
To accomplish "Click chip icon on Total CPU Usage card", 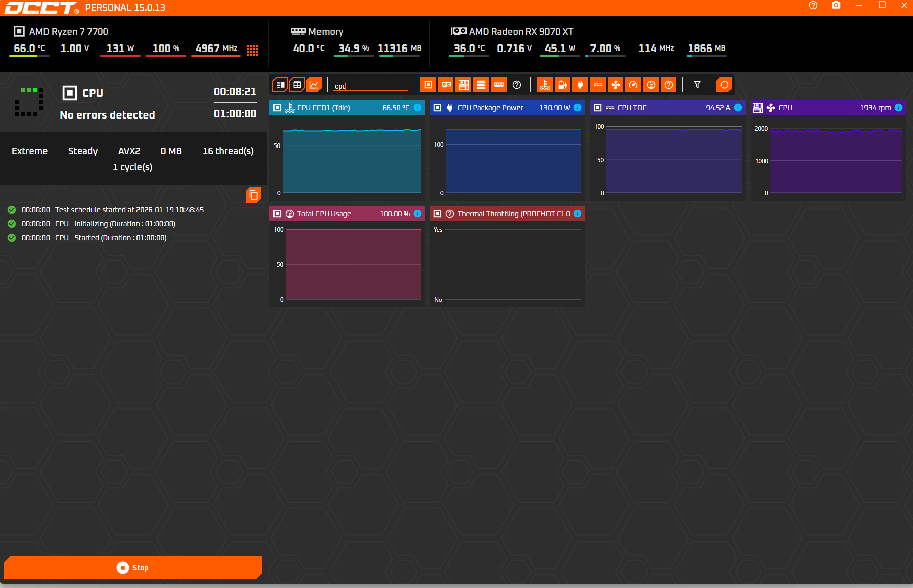I will 277,214.
